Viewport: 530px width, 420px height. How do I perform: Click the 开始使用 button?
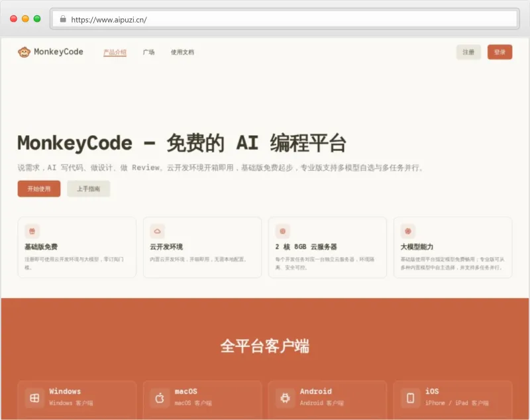click(x=38, y=189)
